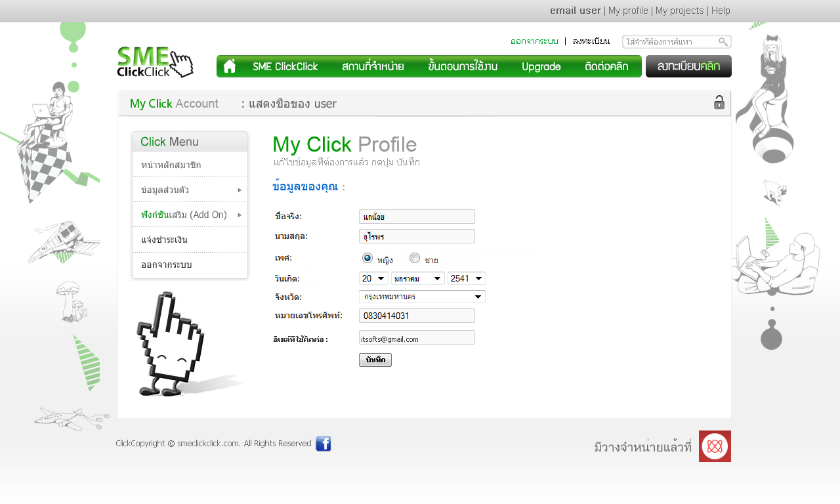
Task: Expand the ข้อมูลส่วนตัว submenu in Click Menu
Action: coord(190,190)
